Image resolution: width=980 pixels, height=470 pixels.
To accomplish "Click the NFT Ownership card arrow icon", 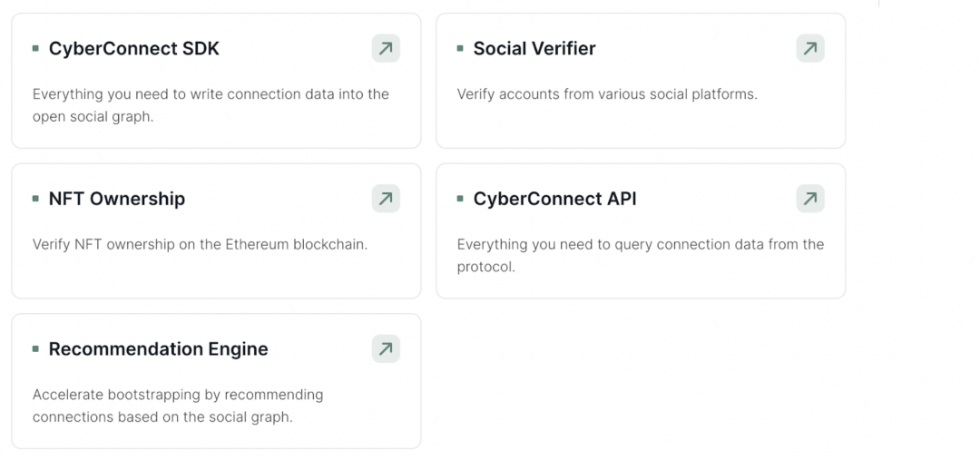I will tap(386, 199).
